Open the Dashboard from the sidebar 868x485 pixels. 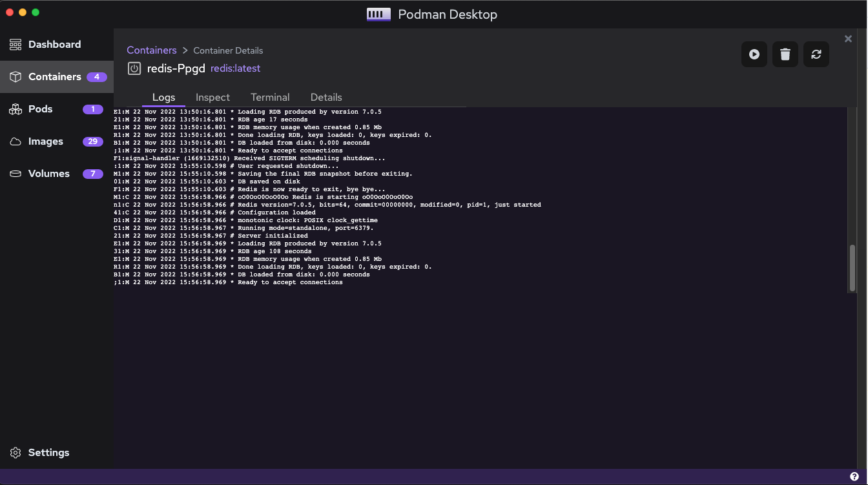click(54, 44)
